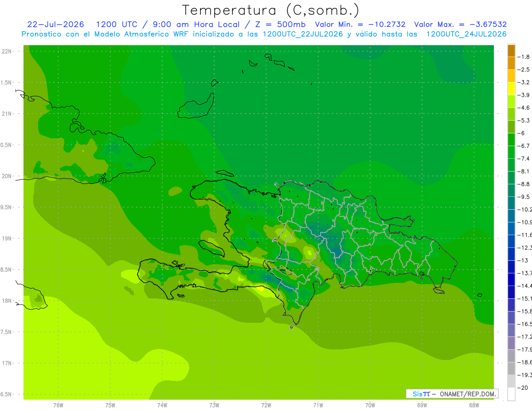Image resolution: width=532 pixels, height=411 pixels.
Task: Click the '-3.2' legend value
Action: [524, 82]
